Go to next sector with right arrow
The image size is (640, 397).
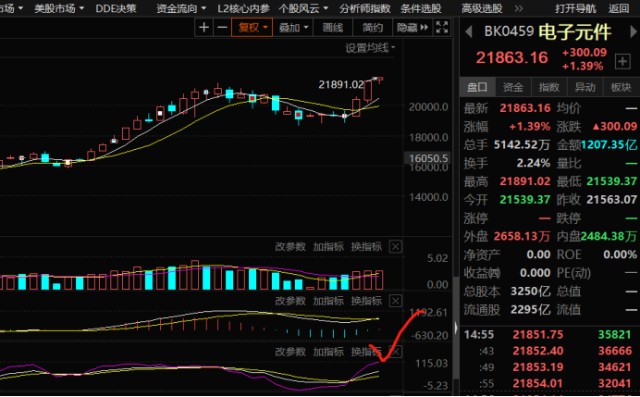(x=633, y=32)
